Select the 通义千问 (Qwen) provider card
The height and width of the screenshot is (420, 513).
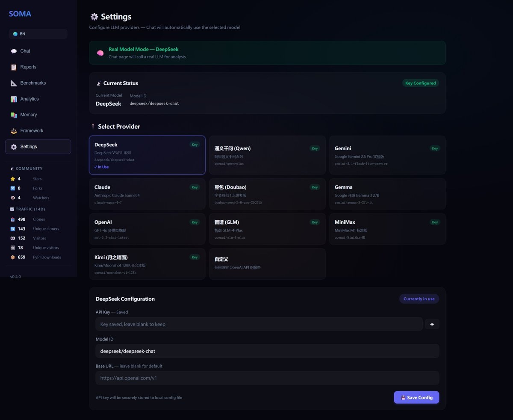click(x=267, y=155)
